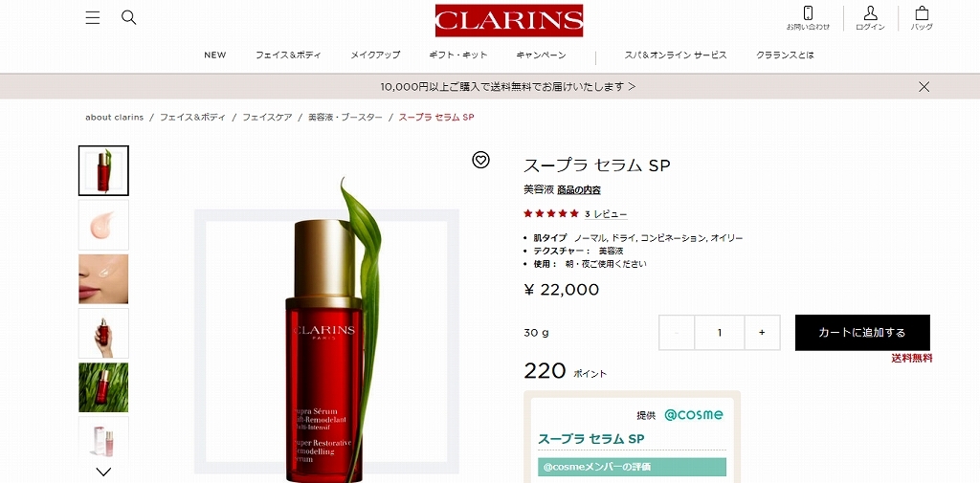The height and width of the screenshot is (483, 980).
Task: Open the phone contact icon
Action: pos(808,13)
